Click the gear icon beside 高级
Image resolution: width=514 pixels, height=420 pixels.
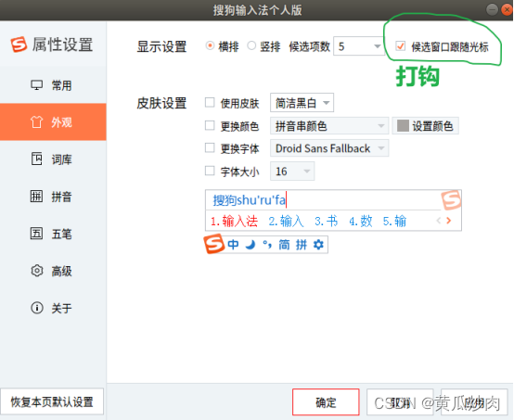(37, 271)
